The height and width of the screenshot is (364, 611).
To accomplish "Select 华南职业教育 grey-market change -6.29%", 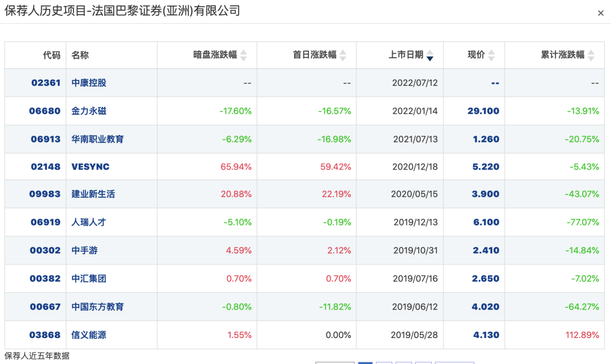I will pos(236,139).
